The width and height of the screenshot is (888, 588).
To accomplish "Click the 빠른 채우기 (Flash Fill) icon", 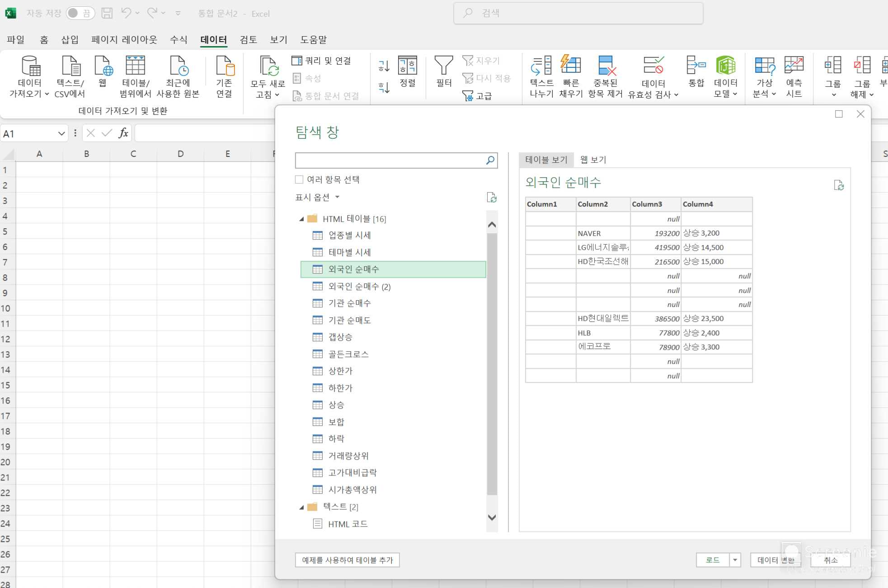I will coord(571,76).
